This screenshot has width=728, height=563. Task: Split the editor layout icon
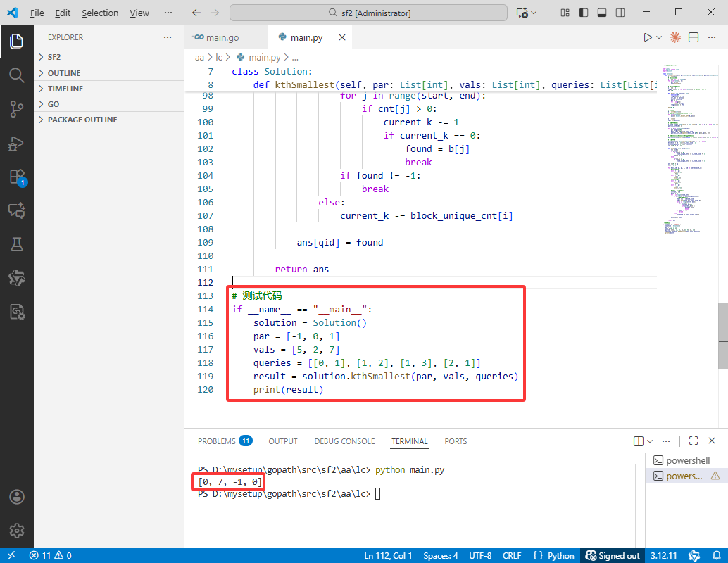coord(694,37)
